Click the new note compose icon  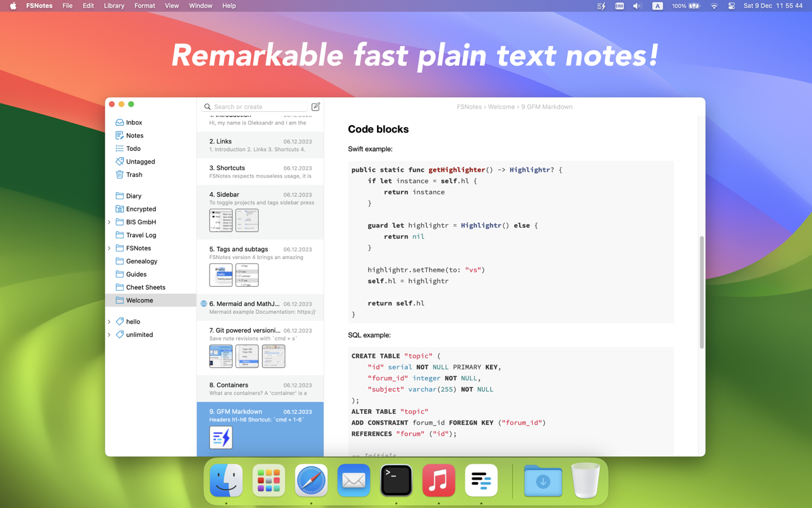click(x=316, y=107)
